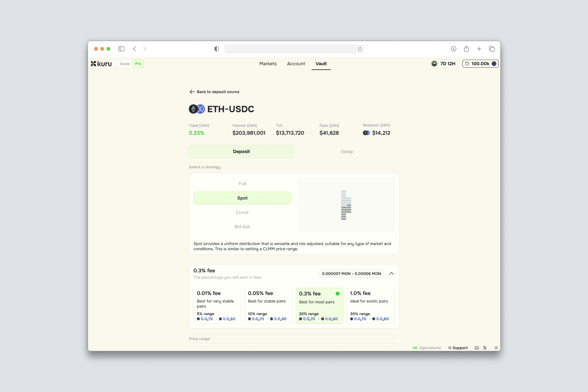Click the page reload icon
The image size is (588, 392).
360,49
